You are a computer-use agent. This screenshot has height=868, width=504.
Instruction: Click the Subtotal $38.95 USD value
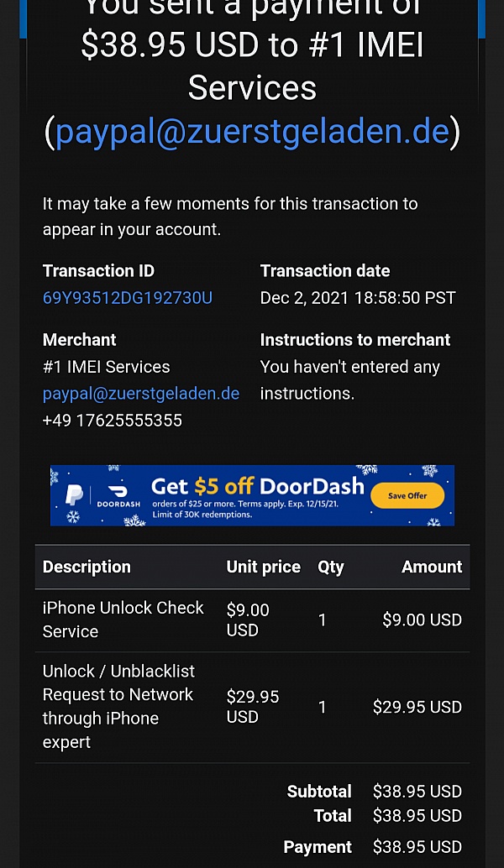coord(417,791)
